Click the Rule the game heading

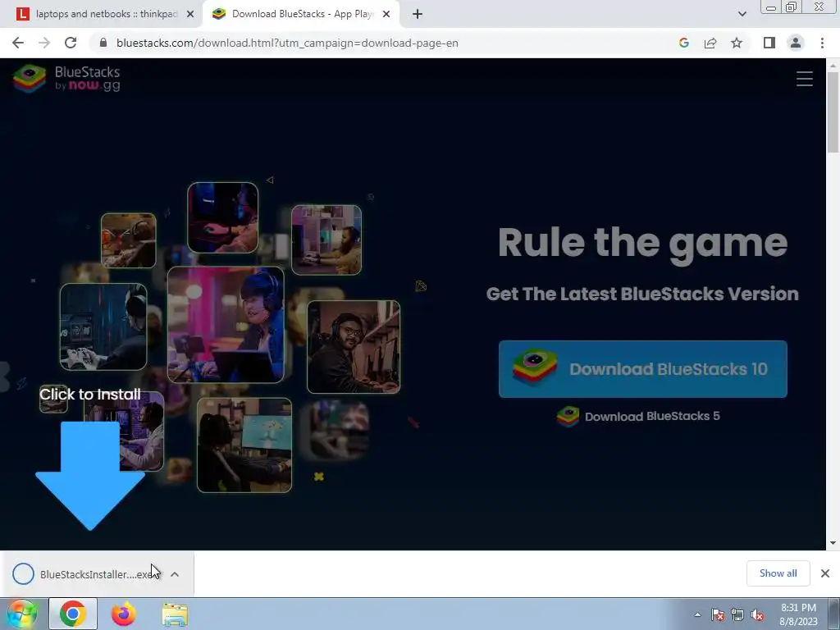pyautogui.click(x=642, y=244)
